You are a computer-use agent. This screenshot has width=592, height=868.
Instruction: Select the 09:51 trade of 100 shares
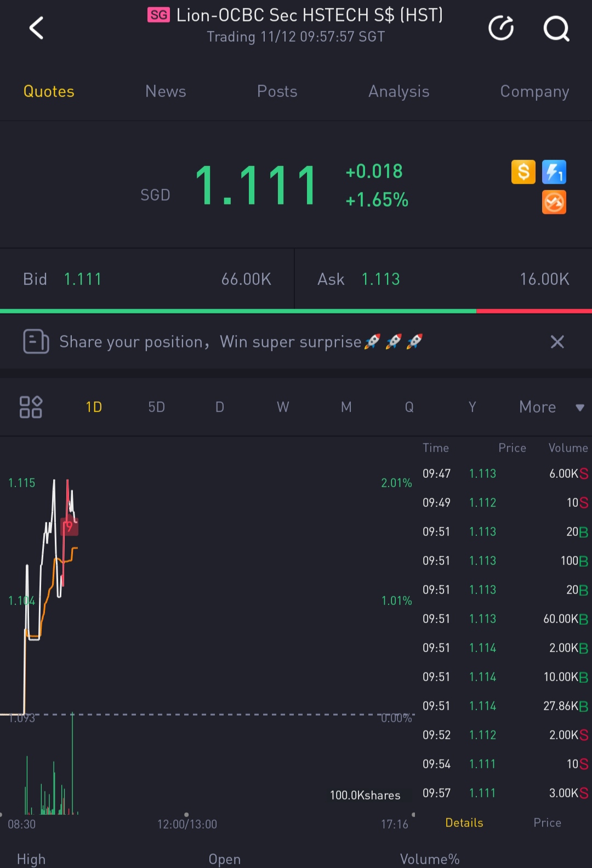[505, 561]
